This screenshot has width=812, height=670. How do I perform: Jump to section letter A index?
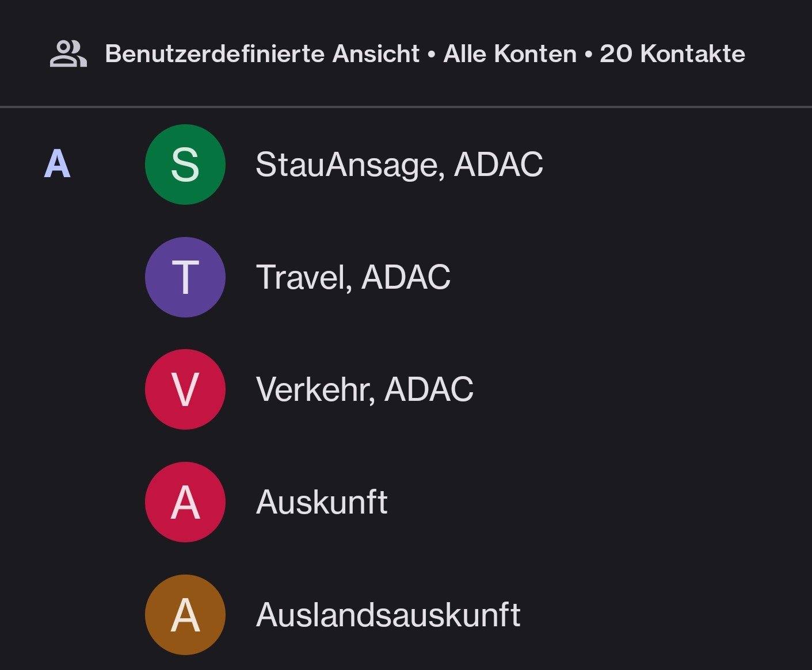point(58,164)
